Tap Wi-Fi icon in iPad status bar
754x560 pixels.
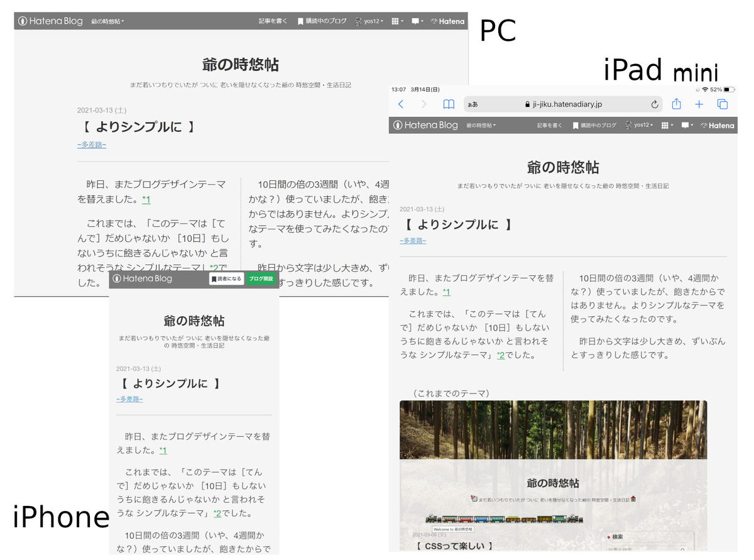[706, 90]
